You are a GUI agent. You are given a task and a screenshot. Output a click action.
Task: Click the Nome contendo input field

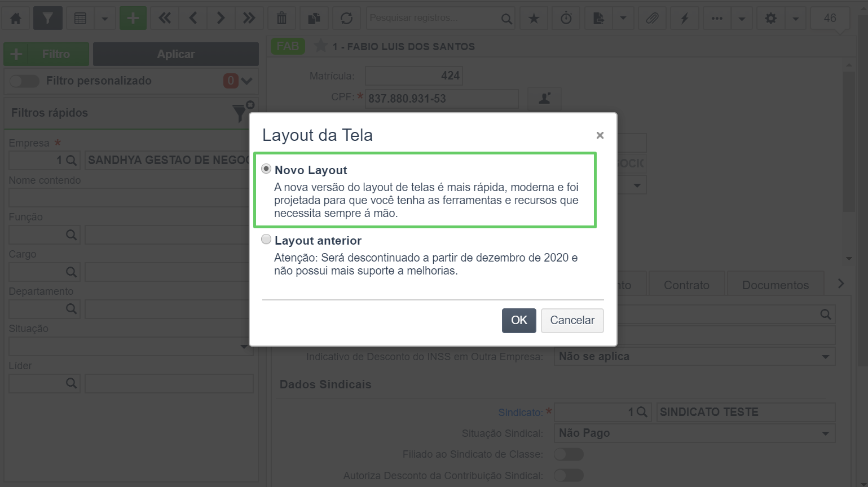[130, 198]
